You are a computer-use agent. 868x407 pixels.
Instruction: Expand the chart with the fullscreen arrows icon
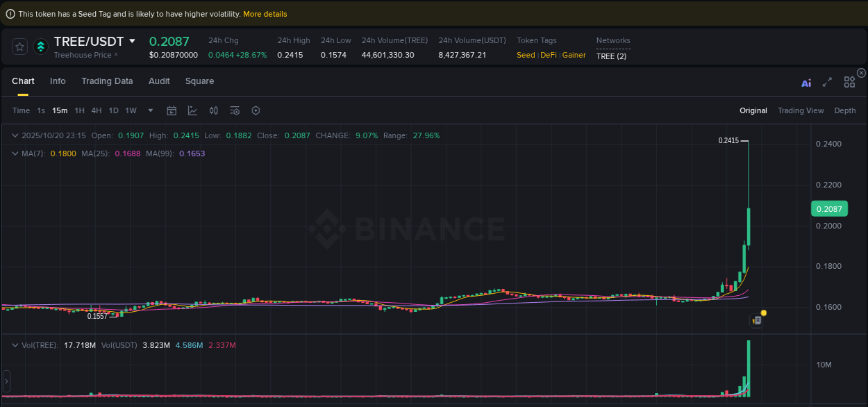(x=827, y=82)
